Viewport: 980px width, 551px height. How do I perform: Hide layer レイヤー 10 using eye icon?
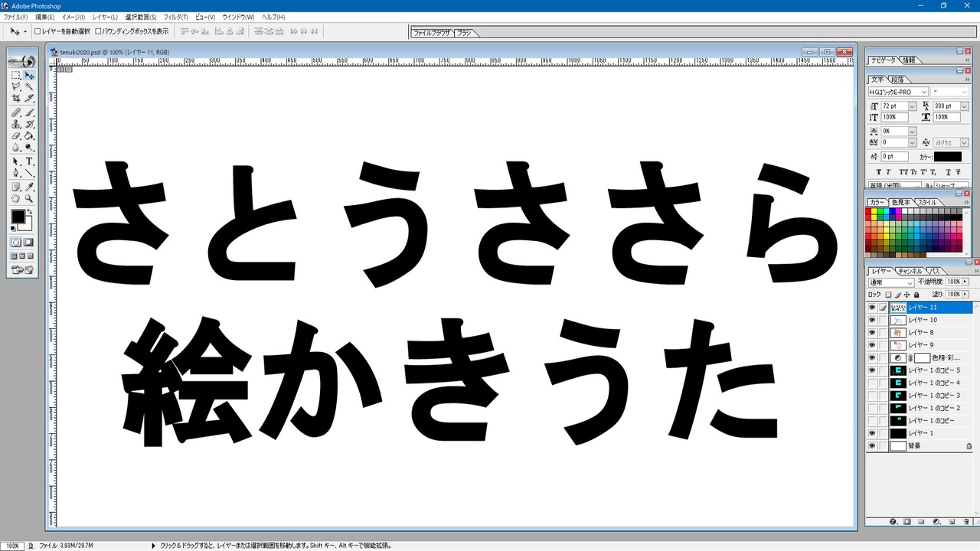pos(871,320)
